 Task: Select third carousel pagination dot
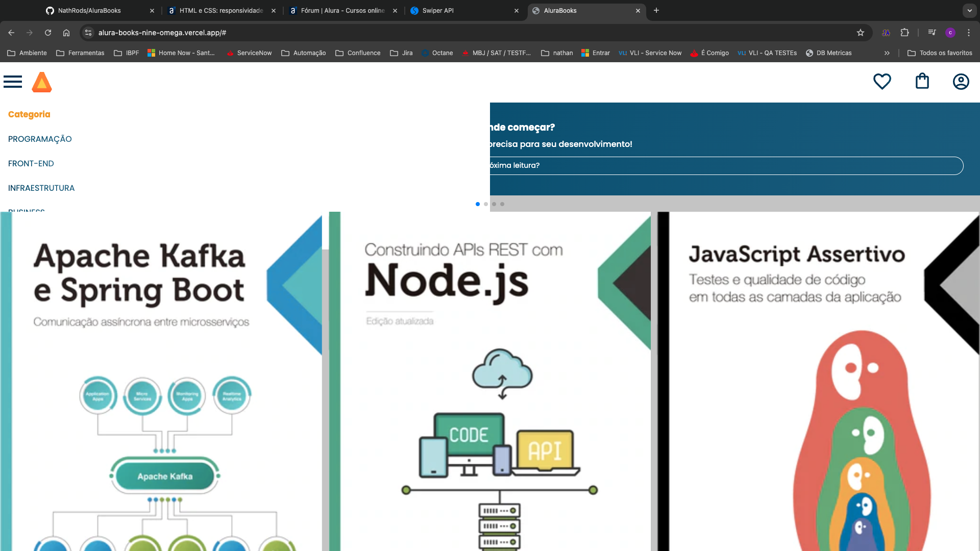[x=494, y=204]
